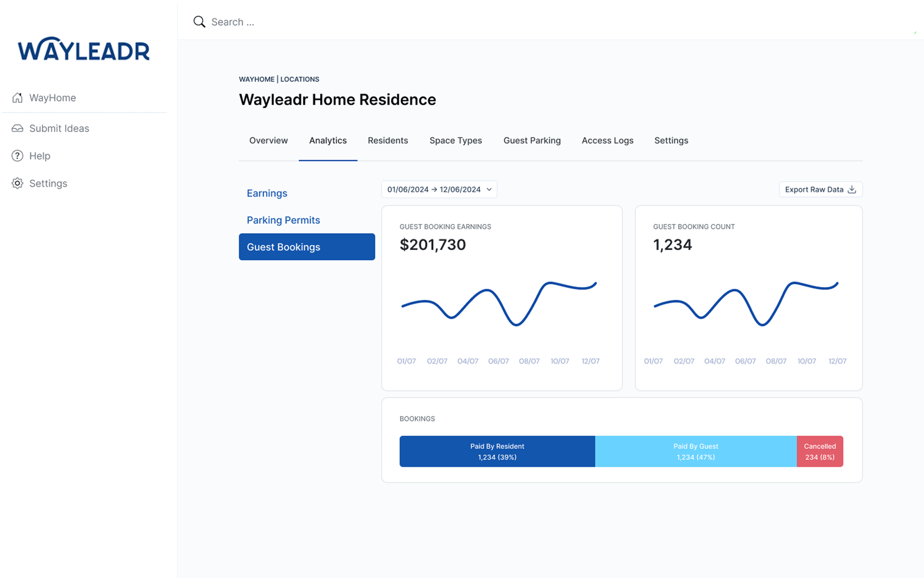Switch to the Analytics tab
Screen dimensions: 924x578
pos(328,141)
